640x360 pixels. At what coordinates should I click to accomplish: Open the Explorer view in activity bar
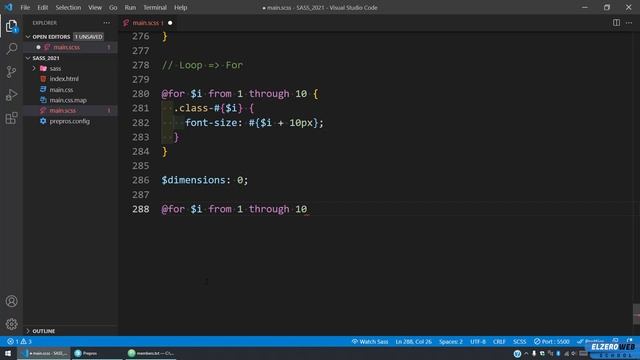click(11, 26)
